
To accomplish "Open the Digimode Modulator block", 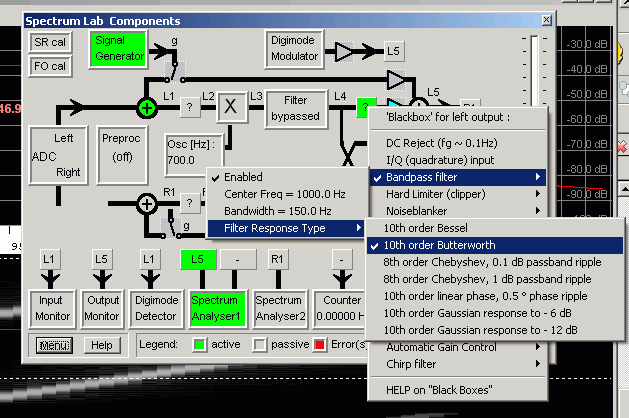I will tap(294, 49).
